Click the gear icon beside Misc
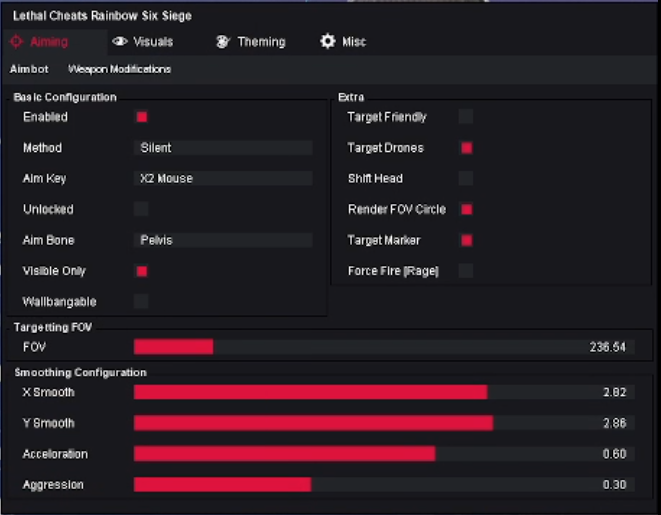The height and width of the screenshot is (515, 661). tap(327, 42)
